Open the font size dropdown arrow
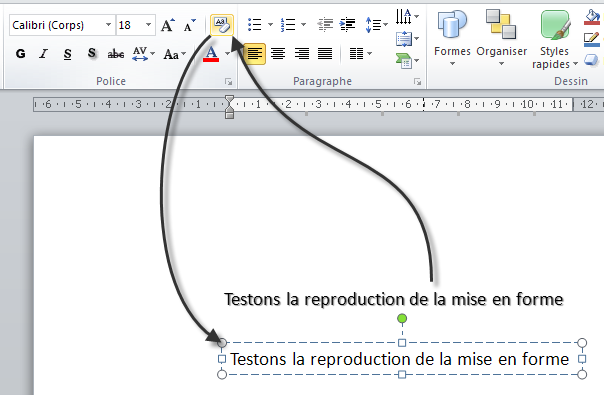604x395 pixels. [149, 25]
